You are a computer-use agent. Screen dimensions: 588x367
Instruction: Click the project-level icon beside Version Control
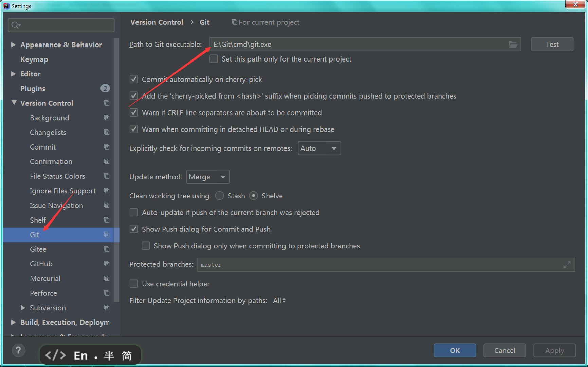click(x=107, y=103)
